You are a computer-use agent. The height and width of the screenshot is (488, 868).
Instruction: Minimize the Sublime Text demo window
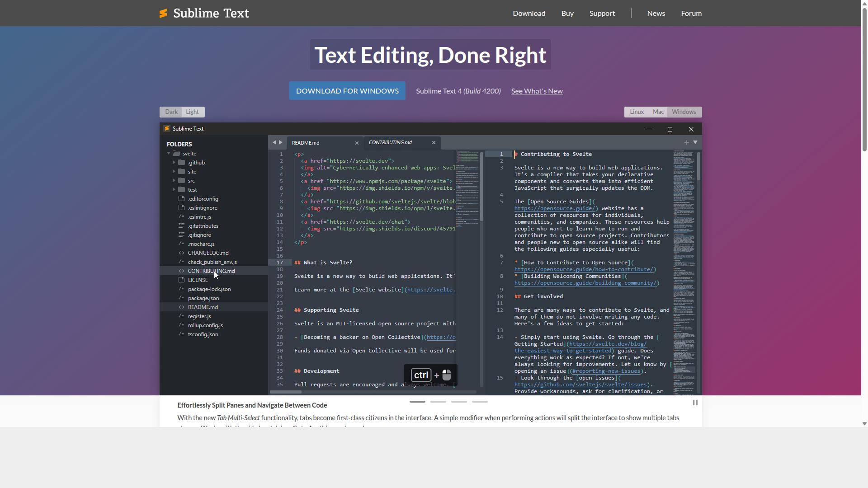click(649, 129)
